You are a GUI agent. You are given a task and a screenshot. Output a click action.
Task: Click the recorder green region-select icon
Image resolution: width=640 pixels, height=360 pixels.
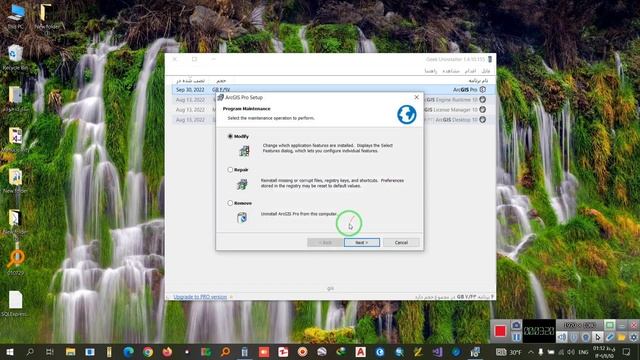[x=609, y=325]
